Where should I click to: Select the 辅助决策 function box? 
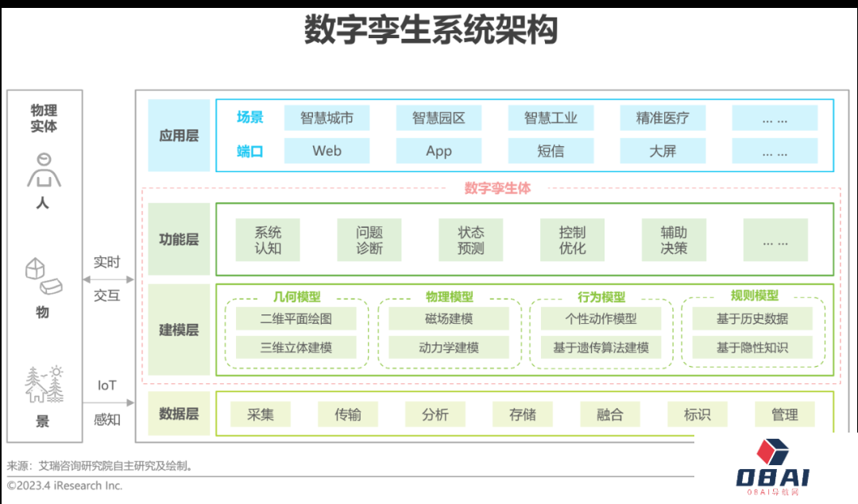(x=674, y=240)
